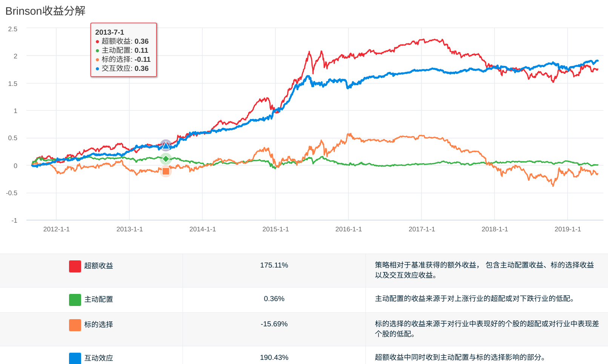Click the orange 标的选择 color swatch
Viewport: 608px width, 364px height.
pyautogui.click(x=75, y=325)
